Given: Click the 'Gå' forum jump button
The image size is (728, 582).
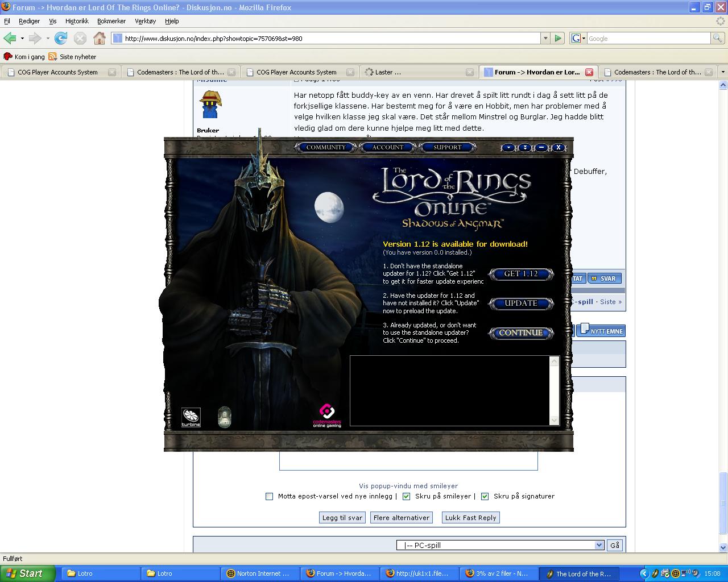Looking at the screenshot, I should click(x=615, y=545).
